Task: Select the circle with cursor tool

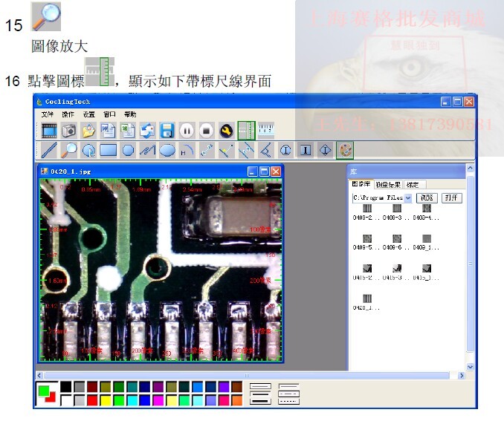Action: [x=88, y=150]
